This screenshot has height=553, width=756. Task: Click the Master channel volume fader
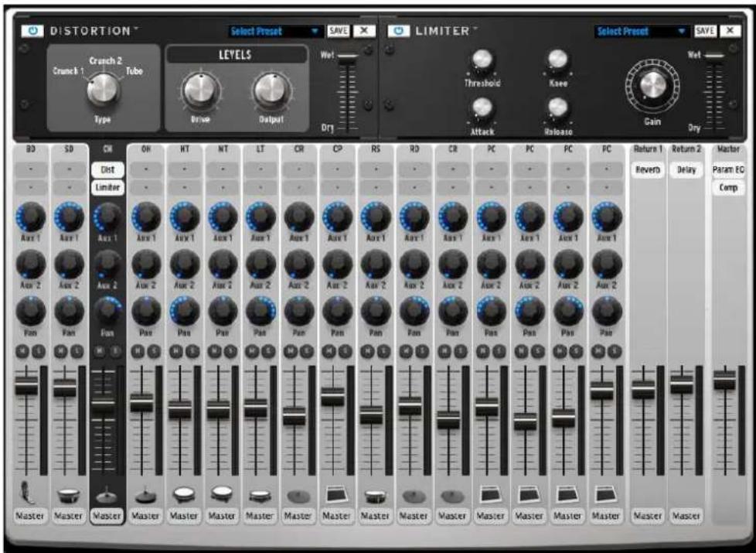[724, 379]
